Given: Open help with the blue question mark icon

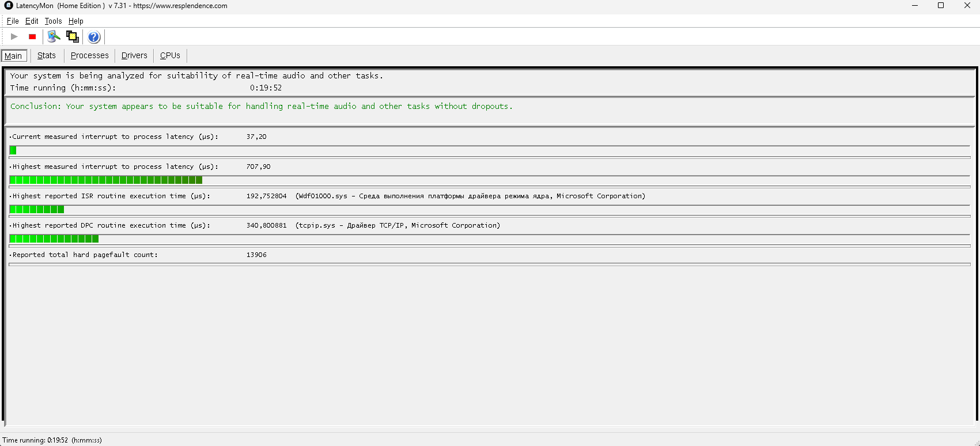Looking at the screenshot, I should point(94,37).
